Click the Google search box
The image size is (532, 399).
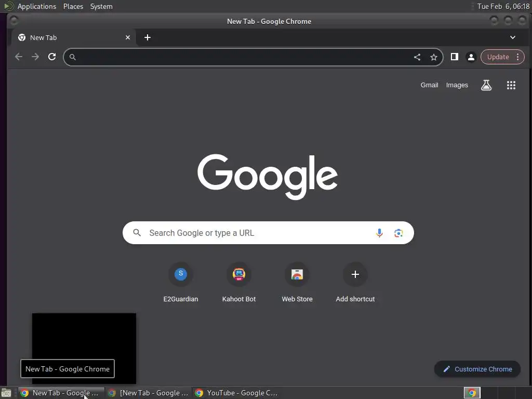tap(268, 233)
